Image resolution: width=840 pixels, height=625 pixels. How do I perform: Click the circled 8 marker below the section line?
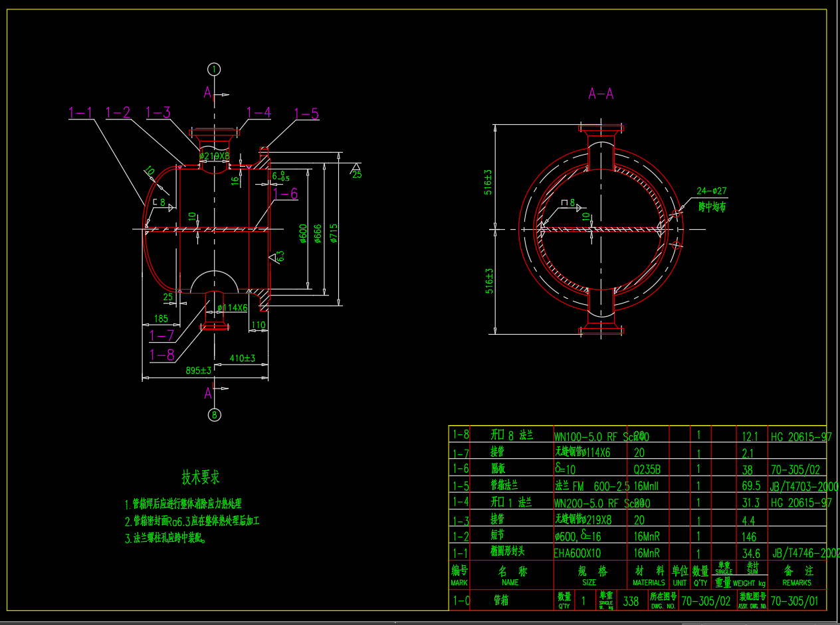214,415
